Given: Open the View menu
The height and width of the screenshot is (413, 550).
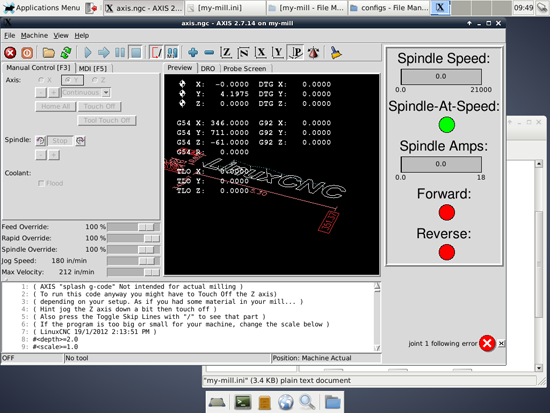Looking at the screenshot, I should tap(61, 35).
